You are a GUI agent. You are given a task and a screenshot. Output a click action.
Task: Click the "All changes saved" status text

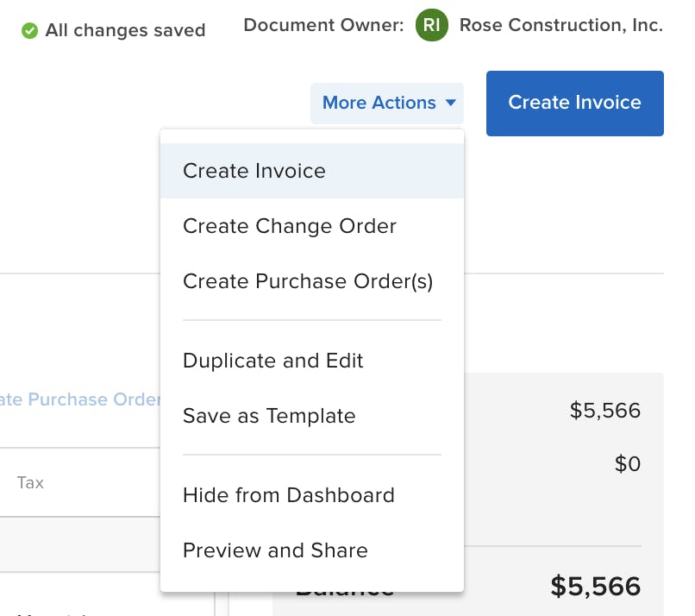[x=127, y=30]
